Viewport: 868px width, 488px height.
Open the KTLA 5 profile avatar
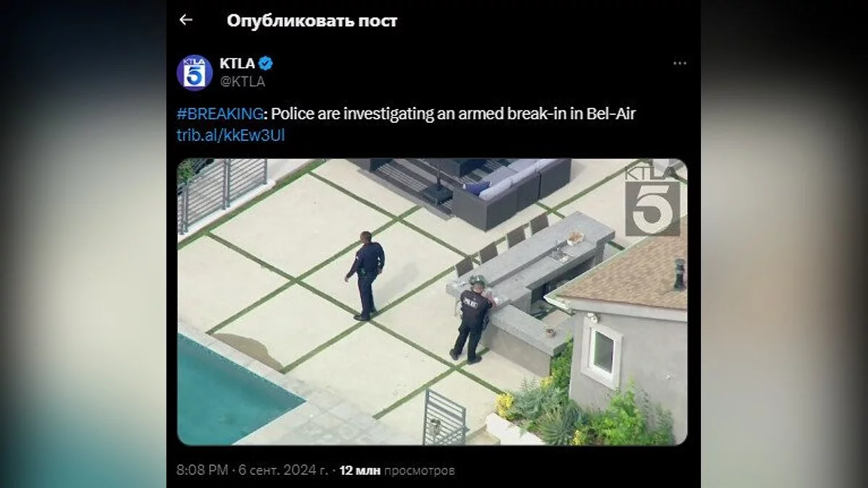point(194,72)
